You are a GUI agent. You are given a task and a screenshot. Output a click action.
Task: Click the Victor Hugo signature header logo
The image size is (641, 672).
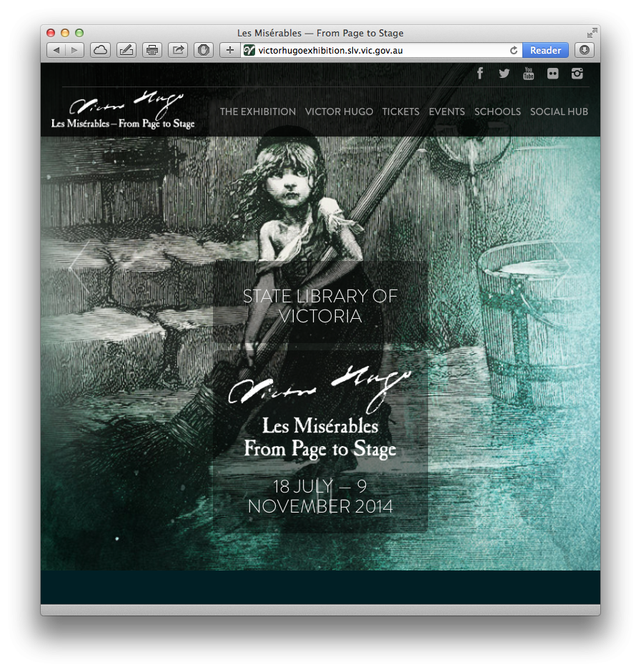[x=126, y=104]
